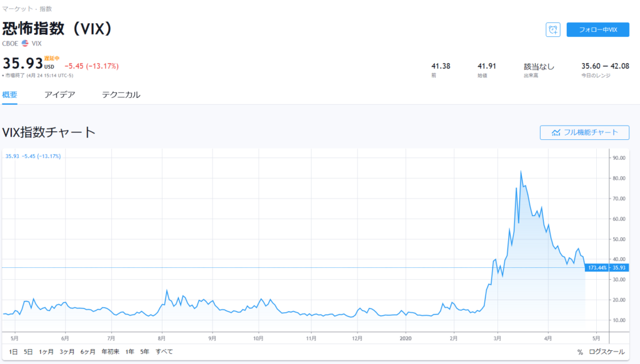Set chart range to 1ヶ月
The image size is (640, 364).
coord(46,352)
